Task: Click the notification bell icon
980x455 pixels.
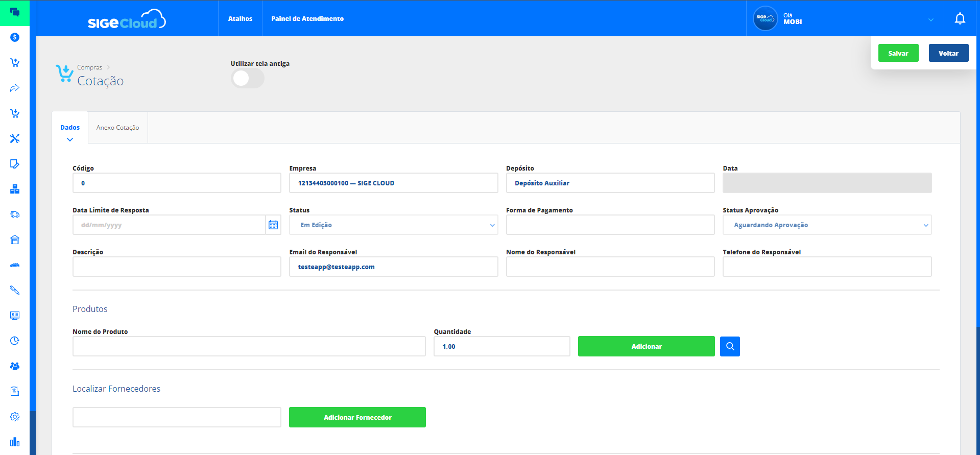Action: pyautogui.click(x=960, y=19)
